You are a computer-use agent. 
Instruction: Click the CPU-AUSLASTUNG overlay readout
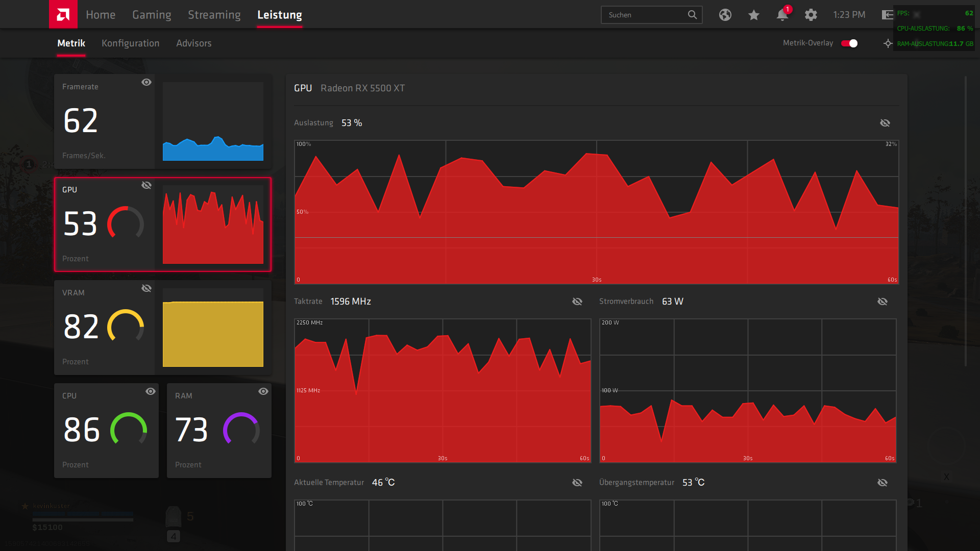[935, 29]
